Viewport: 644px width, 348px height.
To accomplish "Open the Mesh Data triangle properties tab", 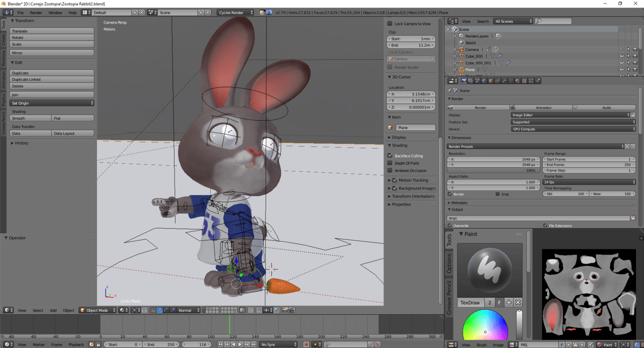I will point(511,80).
